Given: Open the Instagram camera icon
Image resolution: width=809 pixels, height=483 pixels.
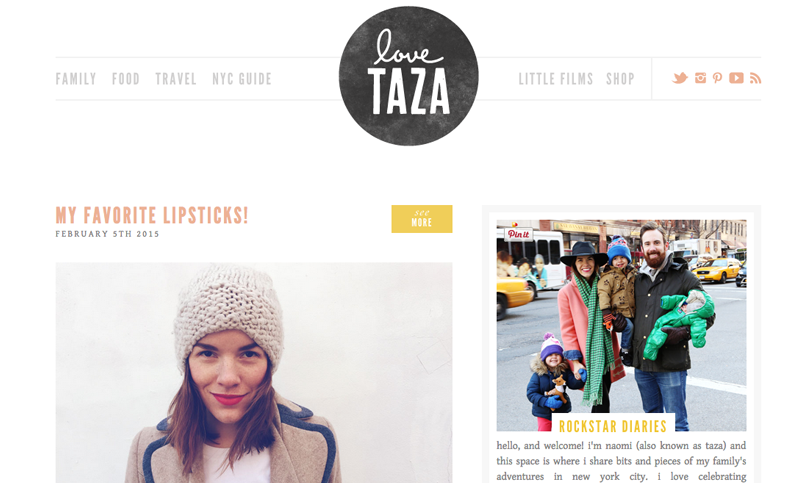Looking at the screenshot, I should tap(700, 78).
